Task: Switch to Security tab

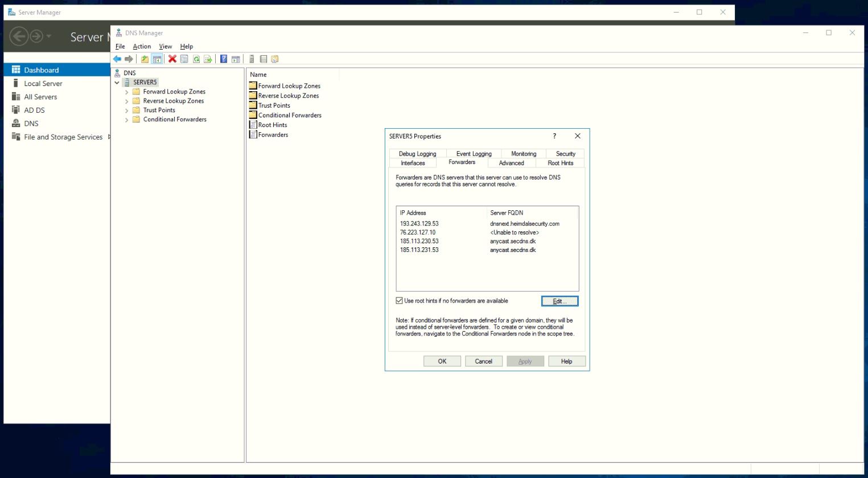Action: pyautogui.click(x=565, y=154)
